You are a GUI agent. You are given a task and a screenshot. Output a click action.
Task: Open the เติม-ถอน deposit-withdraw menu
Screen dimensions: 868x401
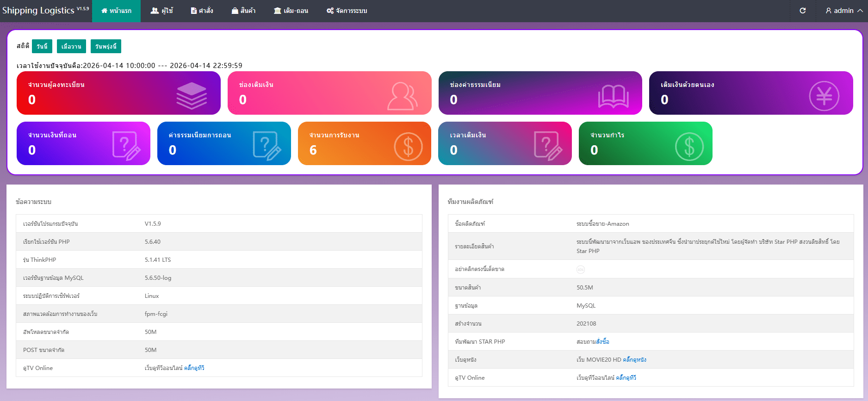[x=291, y=11]
